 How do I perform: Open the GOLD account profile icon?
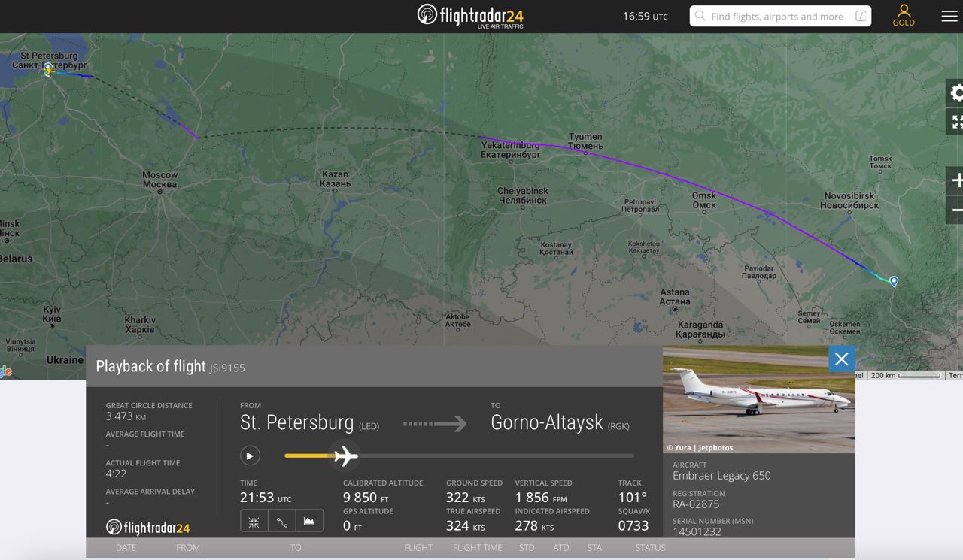point(904,15)
